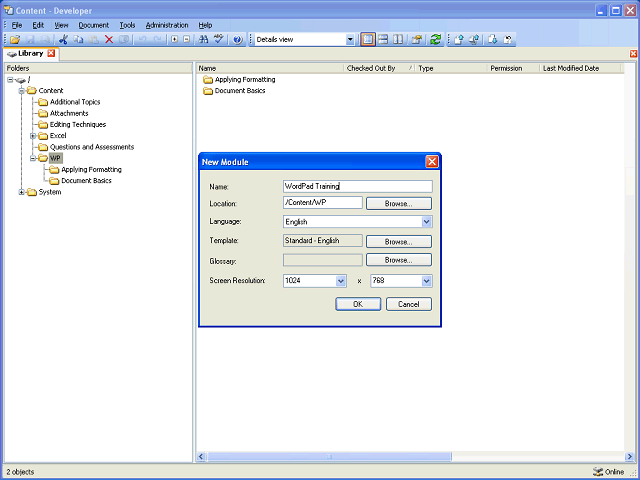This screenshot has width=640, height=480.
Task: Select Attachments folder in tree
Action: (69, 113)
